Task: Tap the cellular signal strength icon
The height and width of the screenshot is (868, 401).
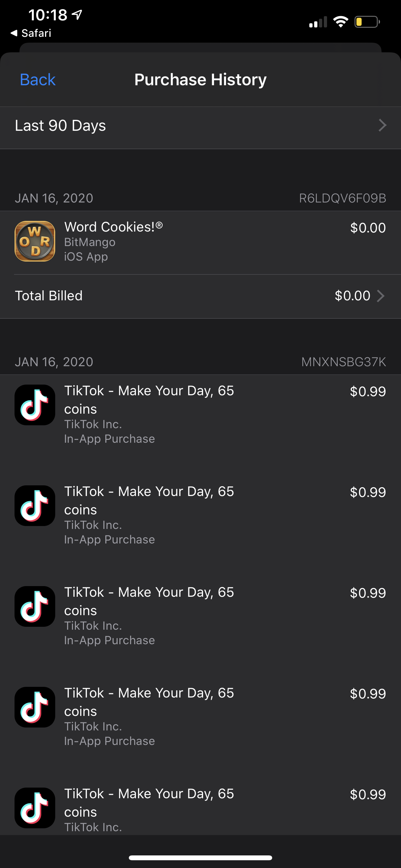Action: (318, 22)
